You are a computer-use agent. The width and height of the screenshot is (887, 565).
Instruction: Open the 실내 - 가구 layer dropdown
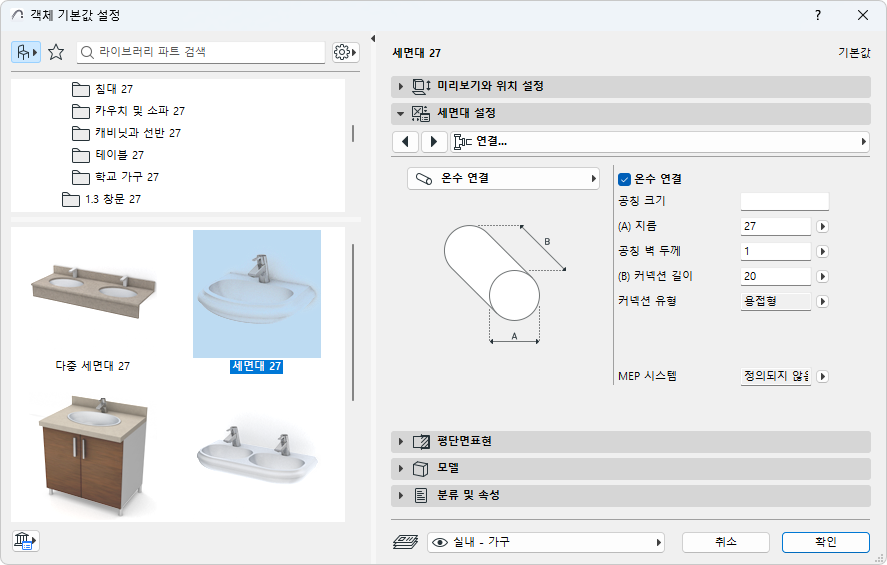(x=545, y=542)
